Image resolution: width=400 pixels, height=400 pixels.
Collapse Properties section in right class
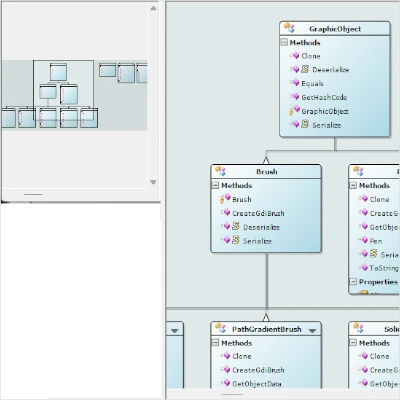click(353, 282)
